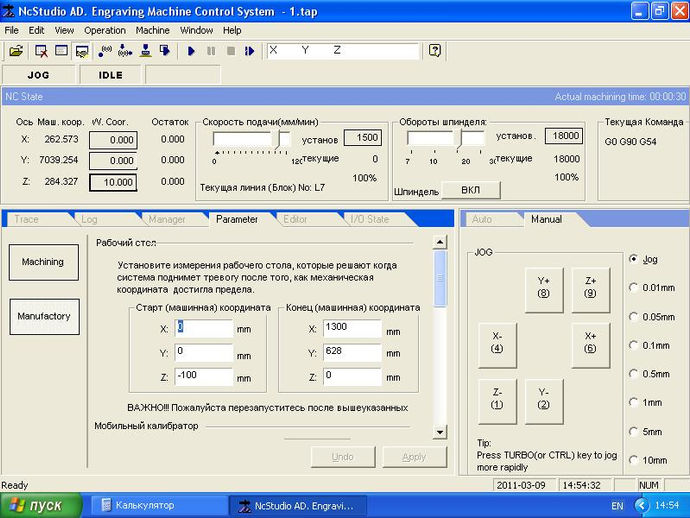Viewport: 690px width, 518px height.
Task: Click the pause toolbar icon
Action: tap(211, 51)
